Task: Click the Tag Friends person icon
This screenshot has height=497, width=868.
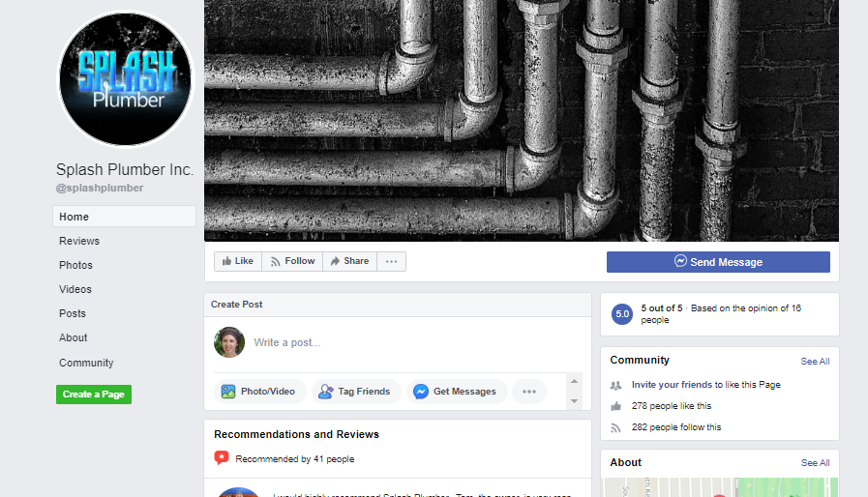Action: pos(326,392)
